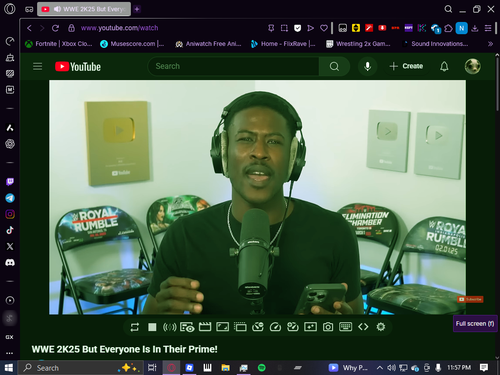Click the screen resize icon next to clapperboard
500x375 pixels.
pyautogui.click(x=222, y=327)
